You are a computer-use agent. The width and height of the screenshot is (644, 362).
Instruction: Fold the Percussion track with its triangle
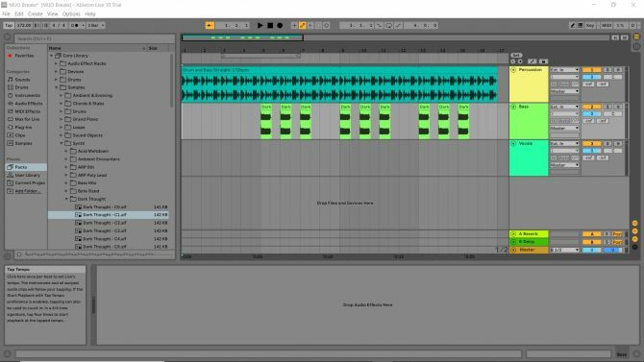click(513, 70)
